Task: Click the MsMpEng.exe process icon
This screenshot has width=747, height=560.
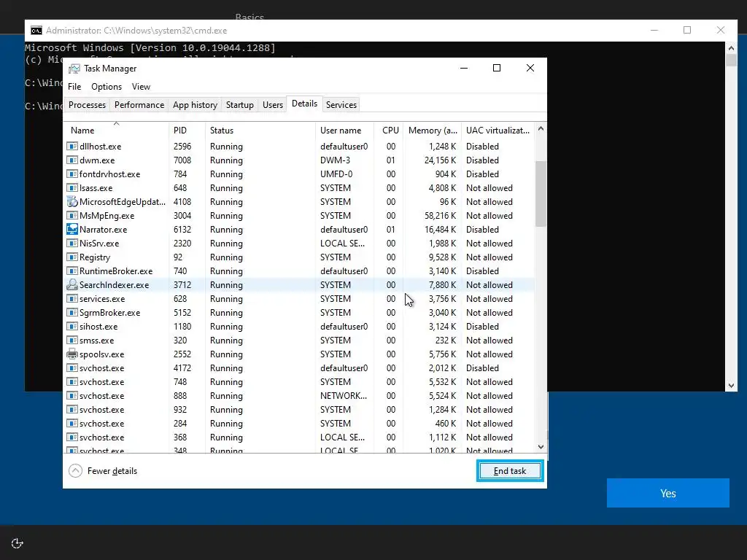Action: [x=72, y=215]
